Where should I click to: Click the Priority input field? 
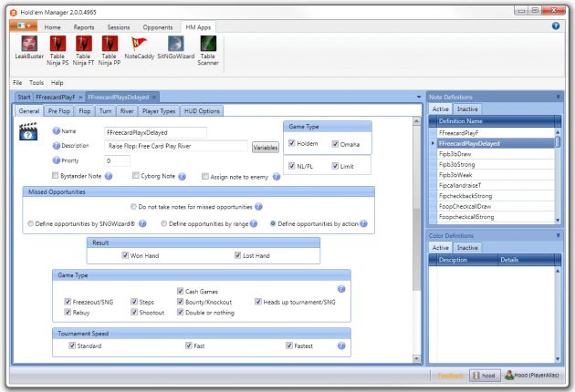(118, 160)
